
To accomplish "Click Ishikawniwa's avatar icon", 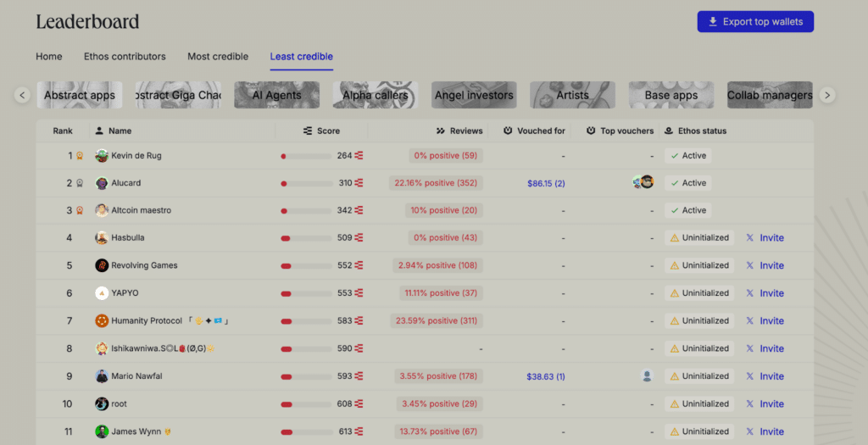I will [102, 348].
